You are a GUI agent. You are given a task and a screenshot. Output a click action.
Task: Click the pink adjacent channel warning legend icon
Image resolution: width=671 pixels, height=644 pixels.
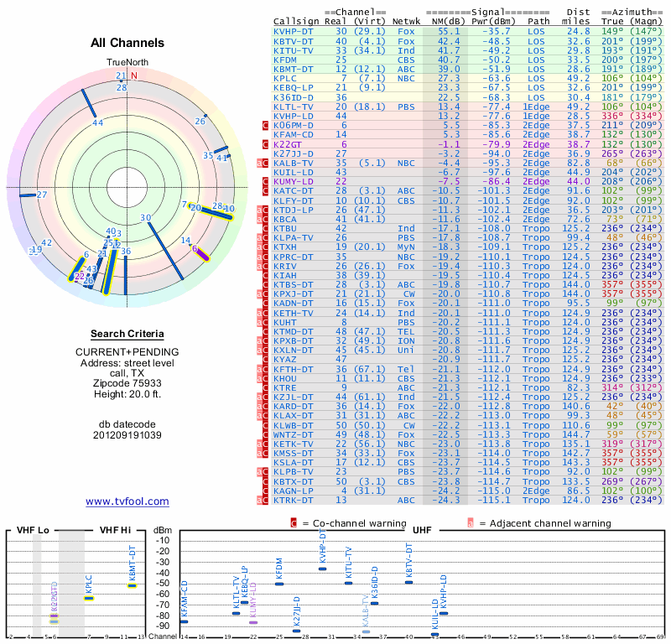(471, 523)
